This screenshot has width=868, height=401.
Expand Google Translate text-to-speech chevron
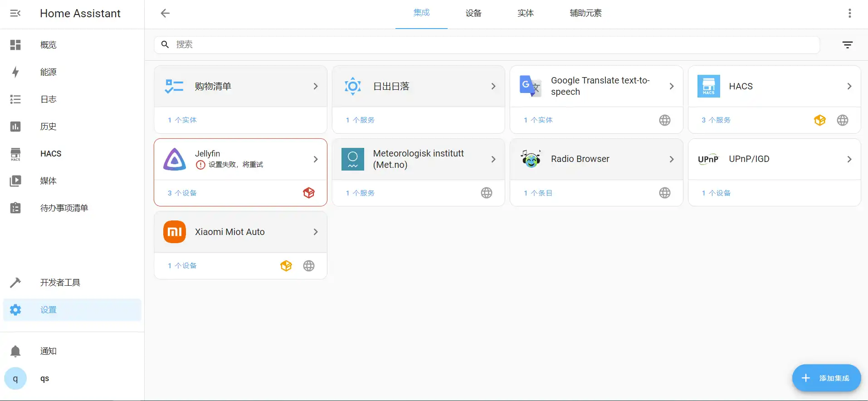(671, 86)
